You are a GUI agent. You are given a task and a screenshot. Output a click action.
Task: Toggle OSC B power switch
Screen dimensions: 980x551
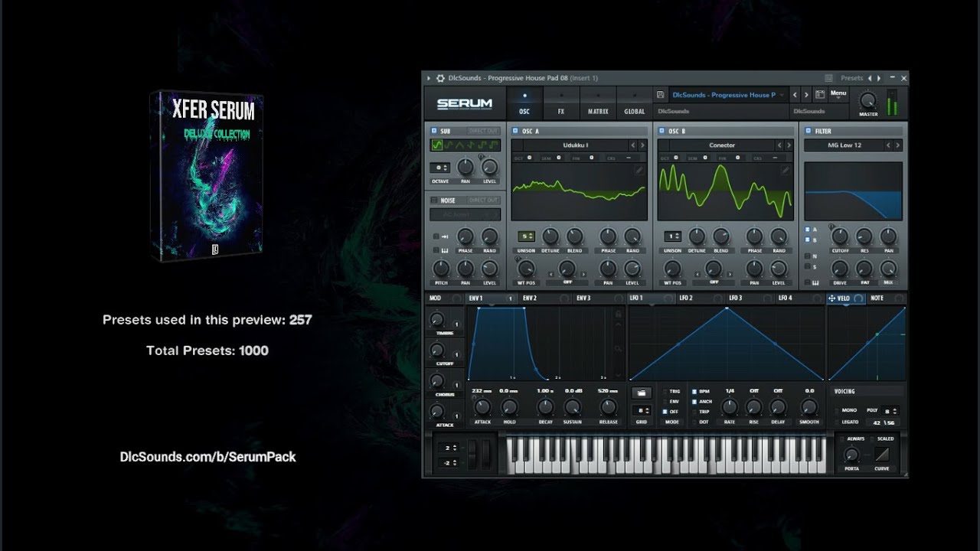click(x=661, y=131)
